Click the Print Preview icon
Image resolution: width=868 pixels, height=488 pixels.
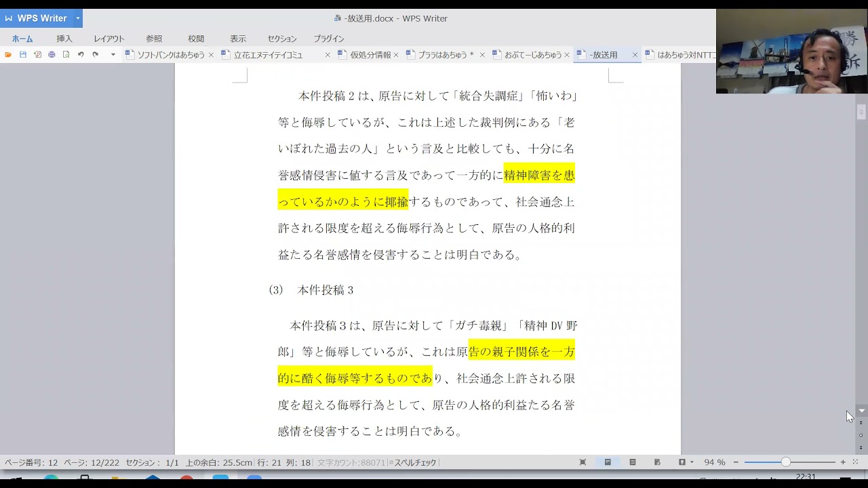pos(66,55)
